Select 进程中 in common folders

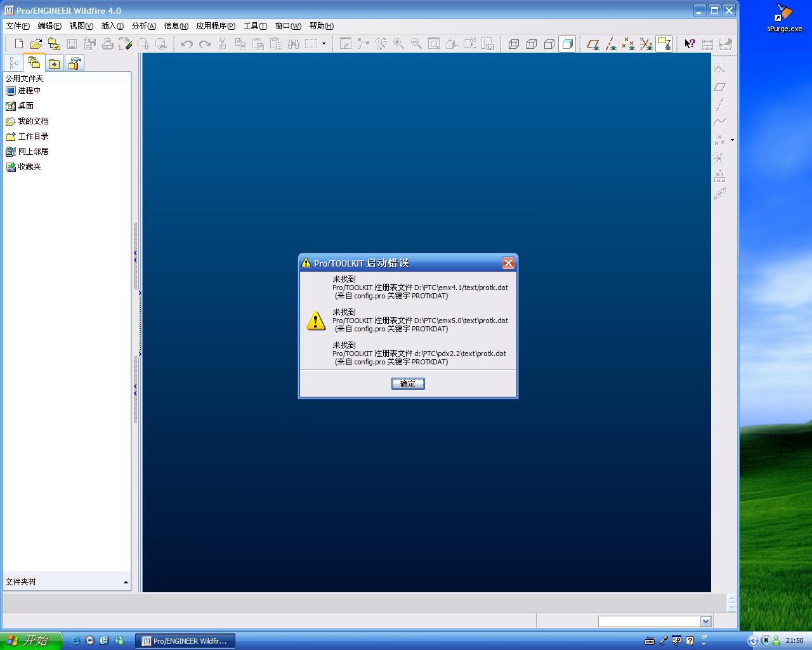pos(23,91)
